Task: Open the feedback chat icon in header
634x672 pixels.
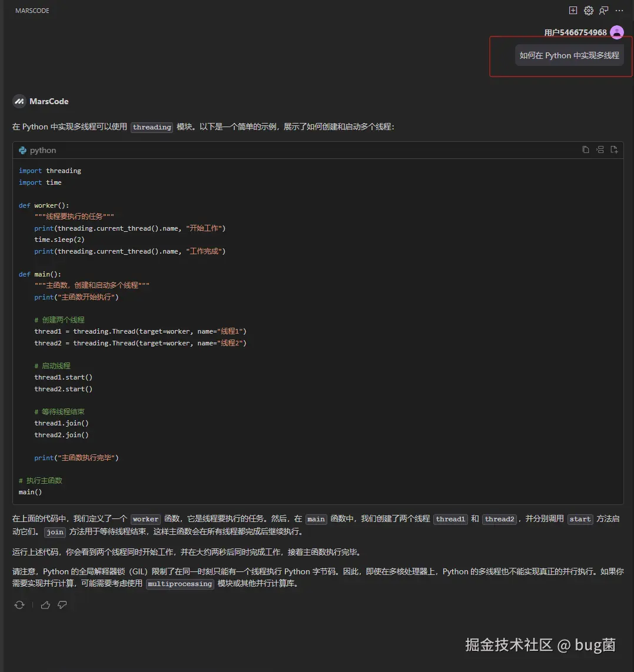Action: [x=604, y=10]
